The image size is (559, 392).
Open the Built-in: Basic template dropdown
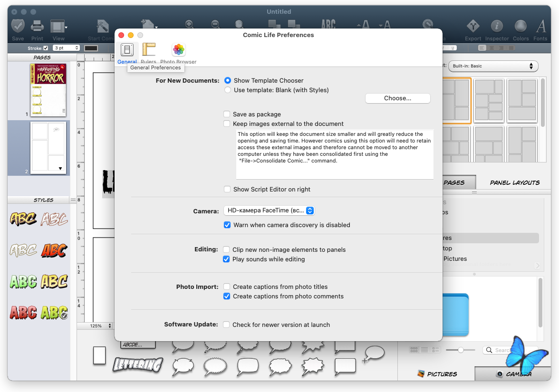(x=493, y=66)
